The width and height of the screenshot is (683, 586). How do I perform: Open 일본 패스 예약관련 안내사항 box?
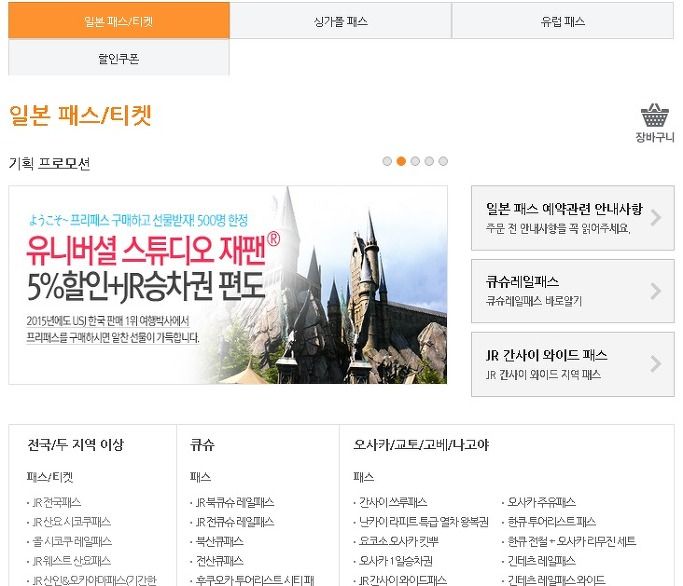click(x=573, y=218)
